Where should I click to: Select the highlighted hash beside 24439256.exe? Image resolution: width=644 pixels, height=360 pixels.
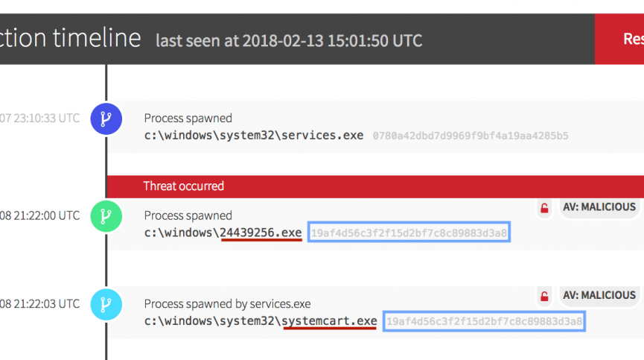409,233
